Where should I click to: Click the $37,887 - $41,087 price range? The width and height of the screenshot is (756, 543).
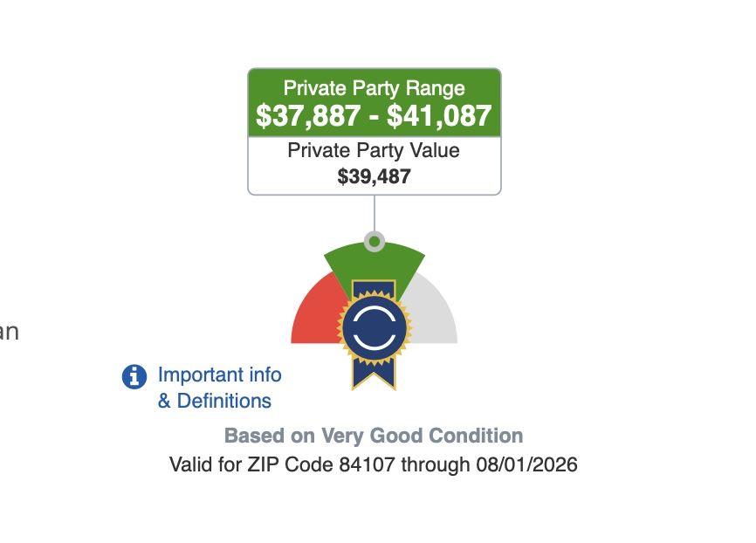(x=375, y=116)
